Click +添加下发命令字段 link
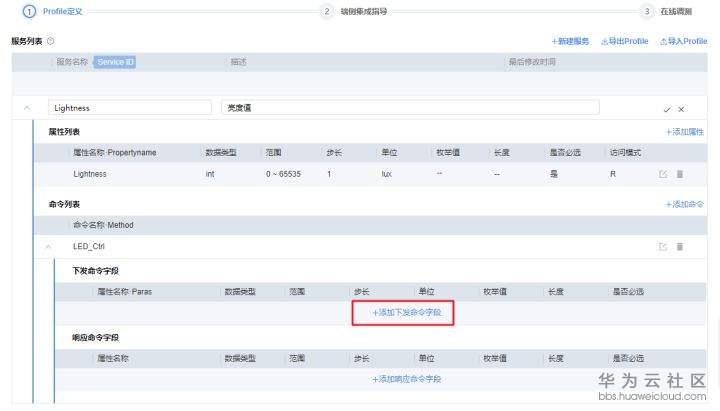The width and height of the screenshot is (720, 411). pos(407,313)
